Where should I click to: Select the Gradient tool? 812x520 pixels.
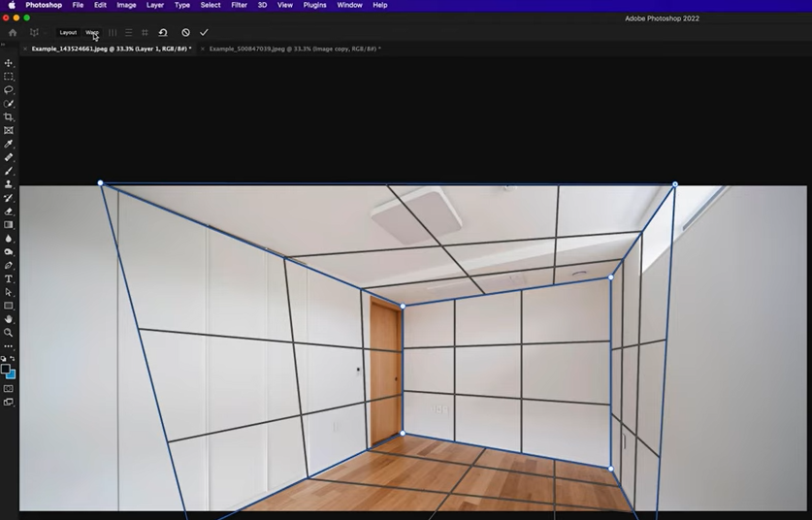click(x=9, y=225)
